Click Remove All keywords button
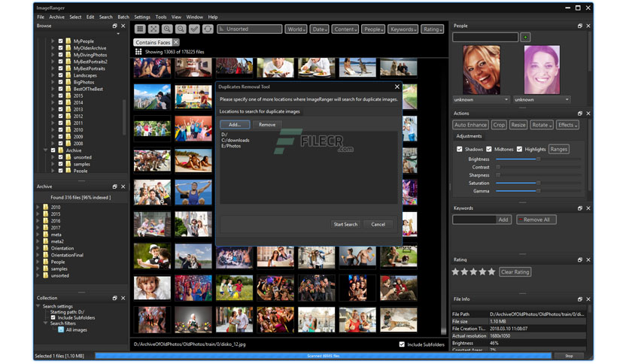 pyautogui.click(x=536, y=220)
